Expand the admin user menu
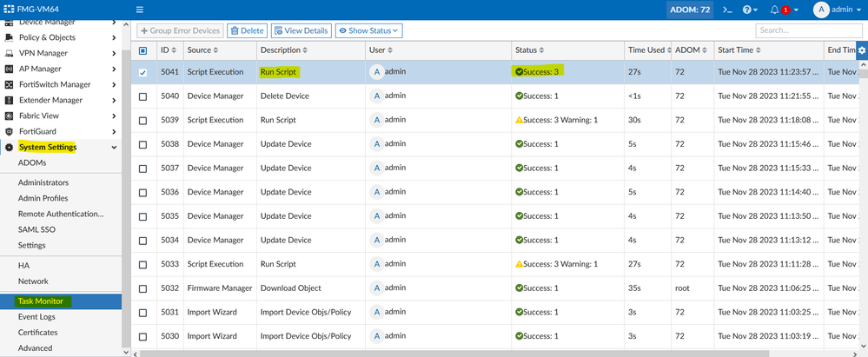 (838, 10)
